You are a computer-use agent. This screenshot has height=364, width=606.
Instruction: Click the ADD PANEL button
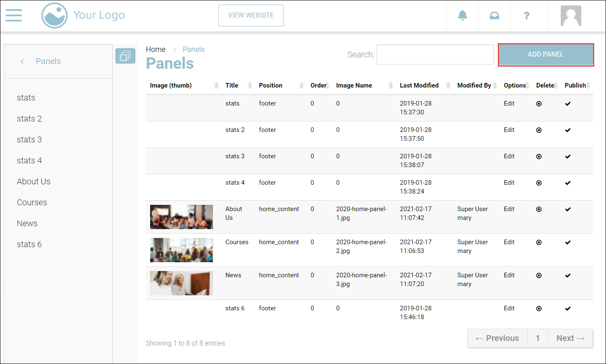(x=546, y=54)
